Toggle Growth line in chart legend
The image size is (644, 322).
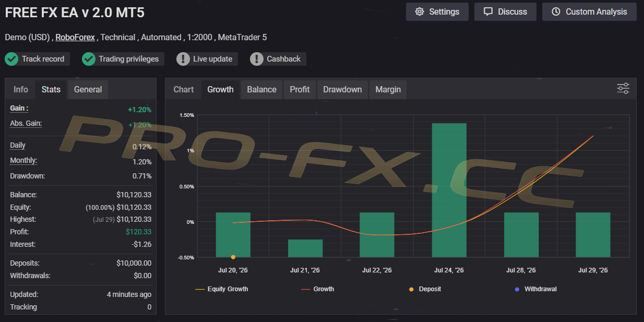pyautogui.click(x=318, y=289)
